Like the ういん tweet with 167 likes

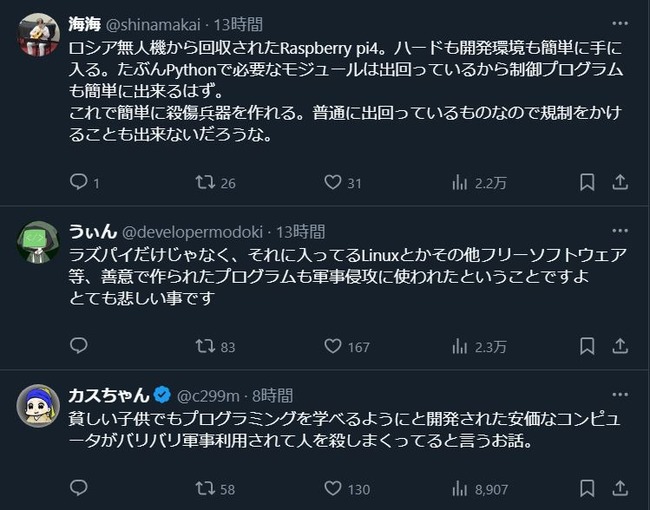(333, 346)
